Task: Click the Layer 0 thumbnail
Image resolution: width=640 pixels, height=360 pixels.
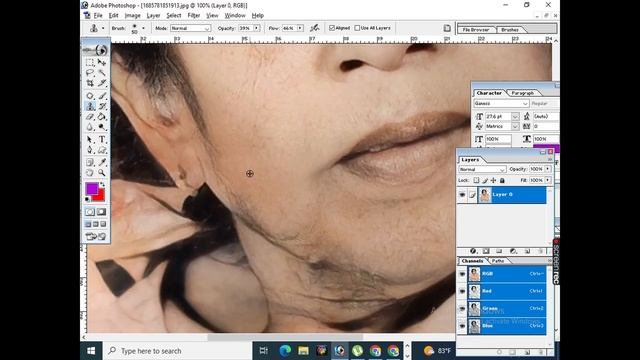Action: click(x=485, y=195)
